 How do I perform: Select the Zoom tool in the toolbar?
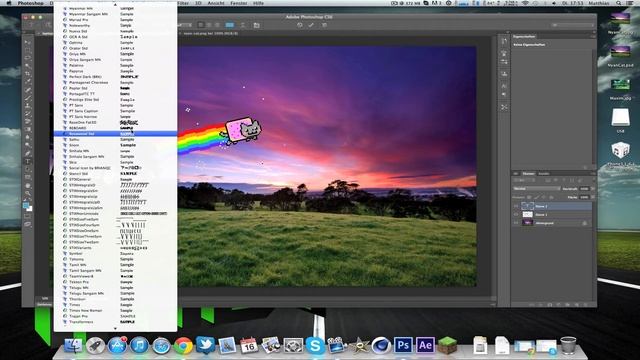point(28,193)
